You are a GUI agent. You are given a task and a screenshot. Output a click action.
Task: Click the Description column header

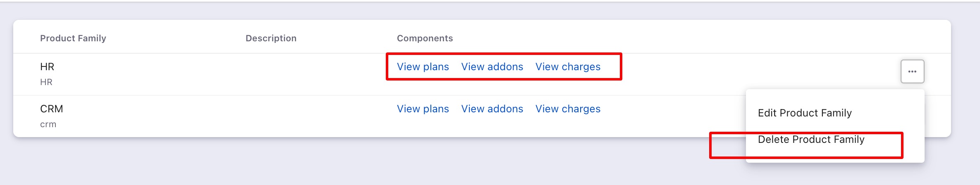pos(271,38)
